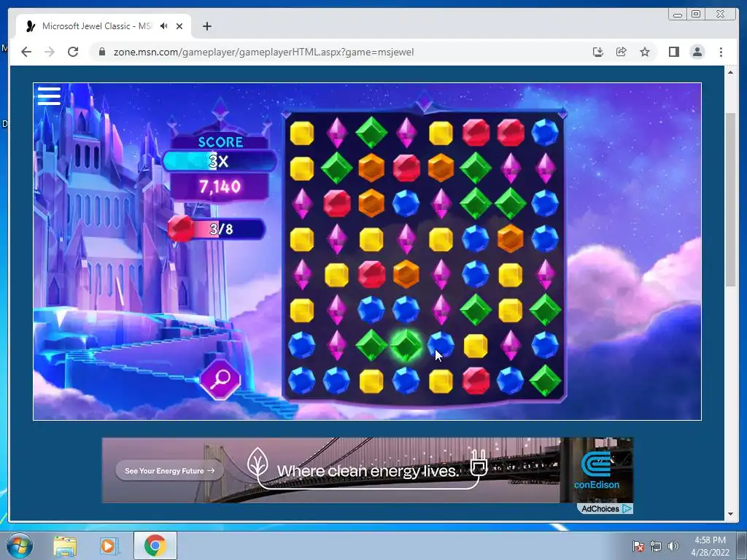Screen dimensions: 747x560
Task: Go back to the previous page
Action: (26, 52)
